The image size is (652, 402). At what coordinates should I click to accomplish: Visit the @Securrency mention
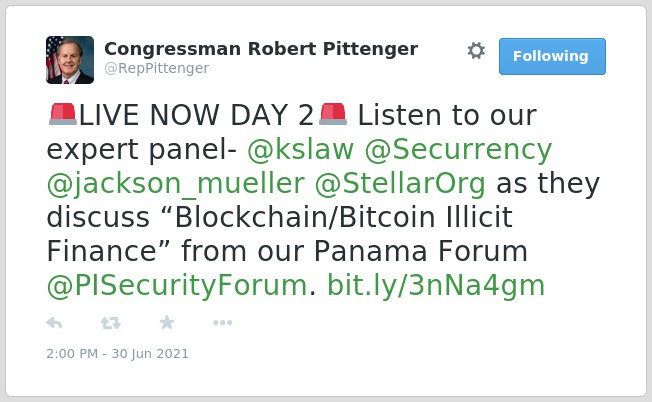(458, 150)
